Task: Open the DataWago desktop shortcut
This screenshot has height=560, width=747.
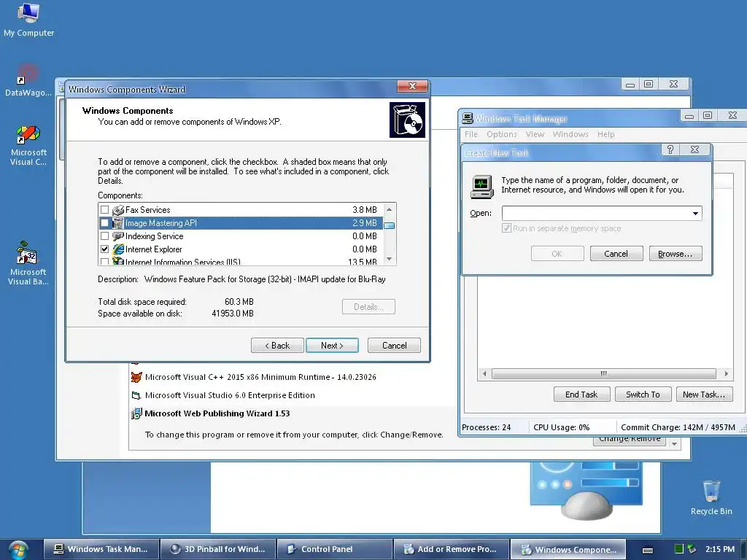Action: click(28, 80)
